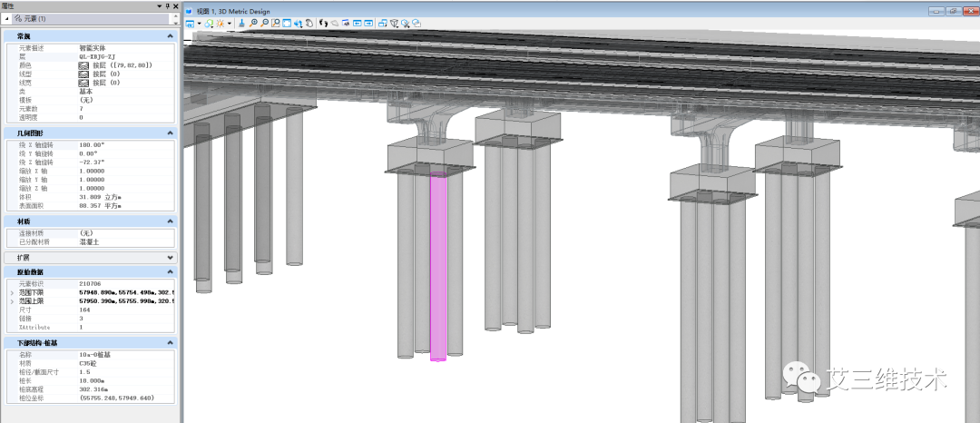Open the Display Style icon
Viewport: 980px width, 423px height.
[x=209, y=23]
